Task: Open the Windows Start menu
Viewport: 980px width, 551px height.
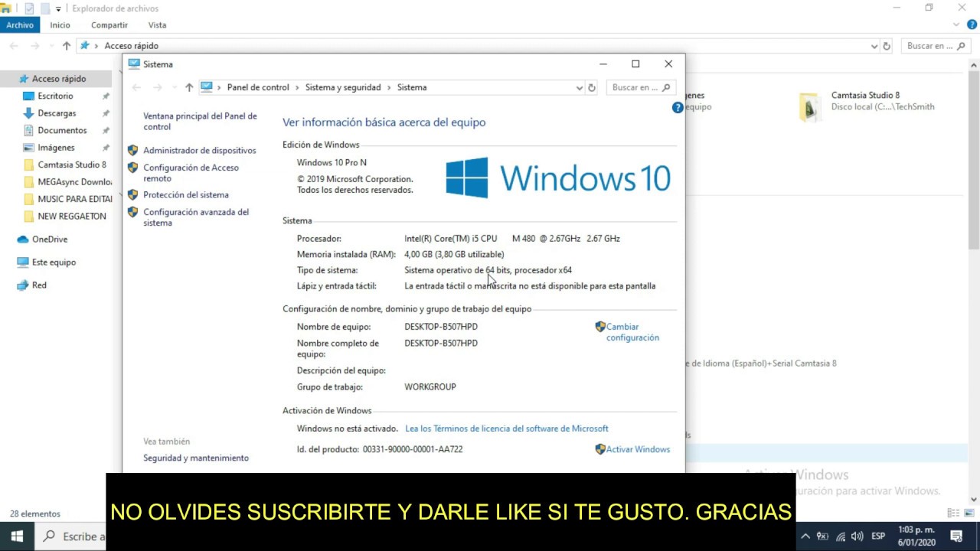Action: point(17,536)
